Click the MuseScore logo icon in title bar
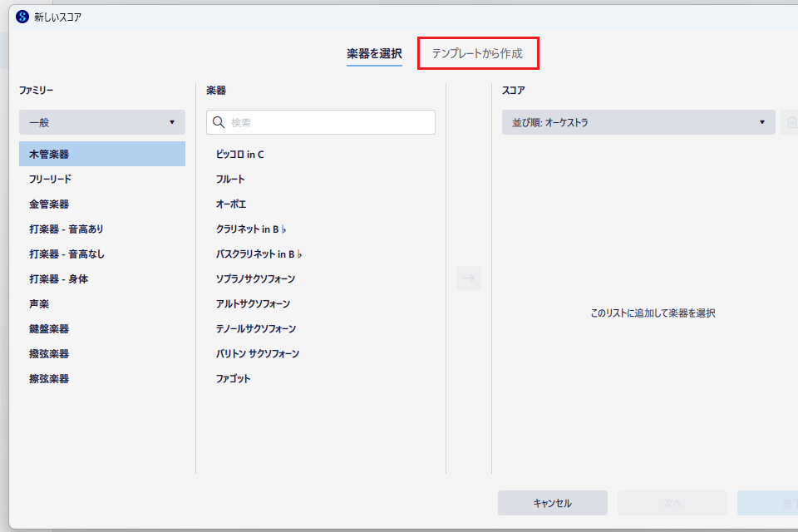Image resolution: width=798 pixels, height=532 pixels. pos(22,17)
